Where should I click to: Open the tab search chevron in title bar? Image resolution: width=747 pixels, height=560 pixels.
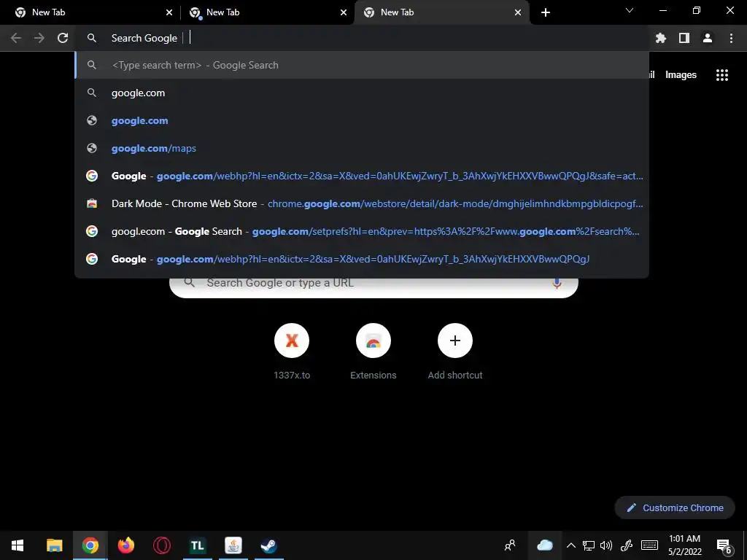[x=630, y=10]
